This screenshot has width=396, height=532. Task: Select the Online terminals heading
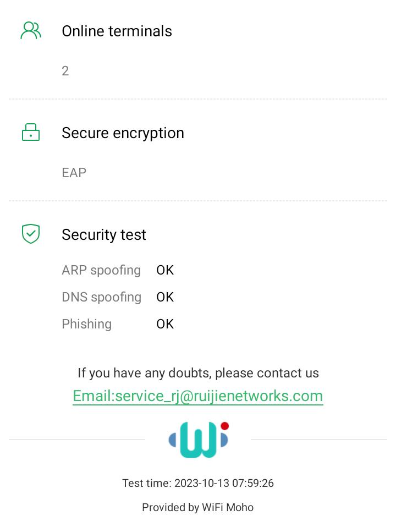[x=117, y=31]
